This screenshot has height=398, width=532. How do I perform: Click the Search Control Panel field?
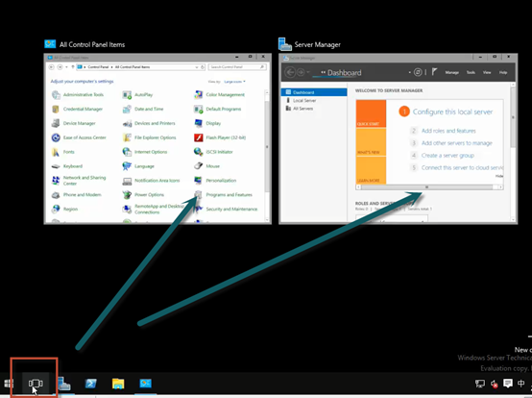point(237,67)
